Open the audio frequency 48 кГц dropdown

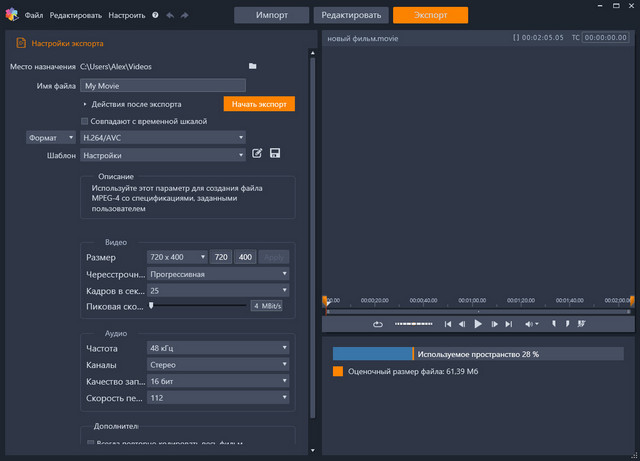(x=218, y=348)
